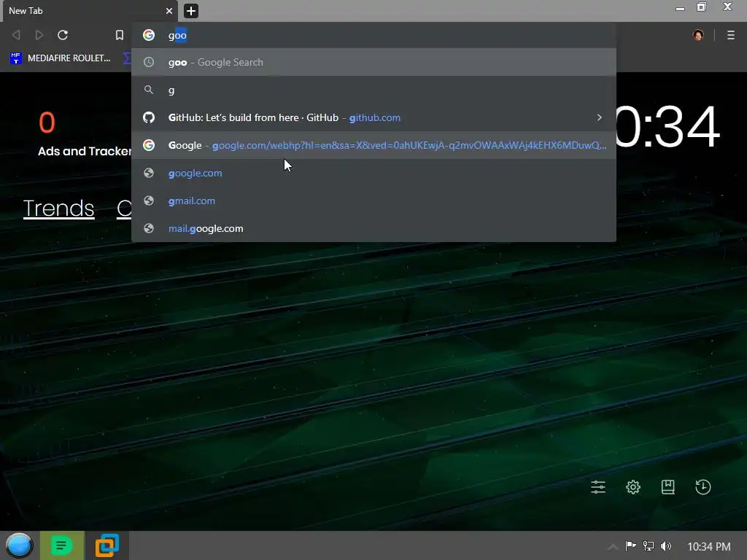Click the browser back arrow
Viewport: 747px width, 560px height.
tap(16, 35)
